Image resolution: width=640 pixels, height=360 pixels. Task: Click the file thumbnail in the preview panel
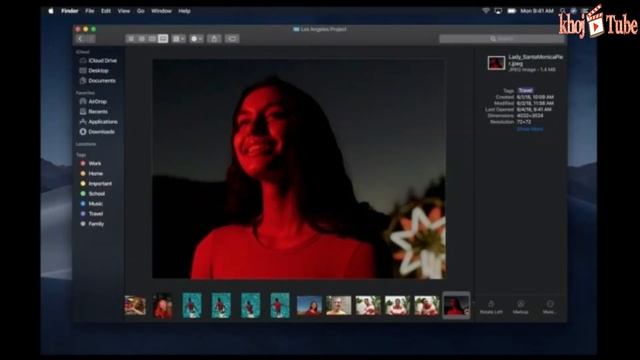pos(496,63)
